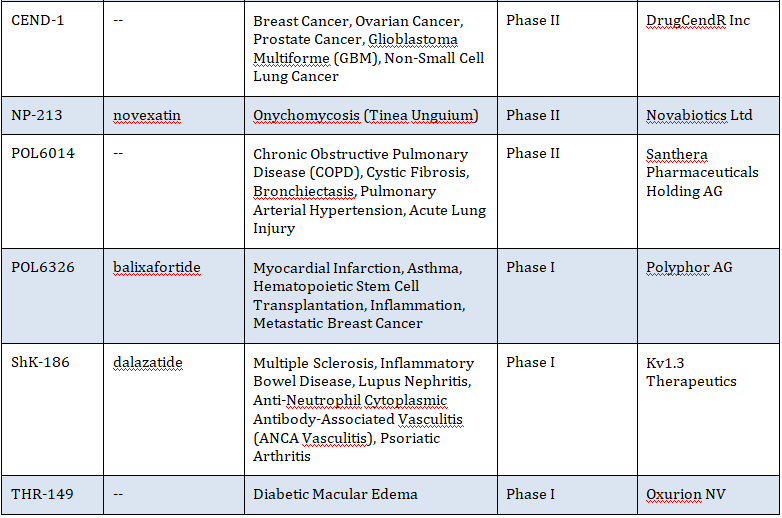Click the Diabetic Macular Edema cell
This screenshot has width=782, height=518.
335,494
